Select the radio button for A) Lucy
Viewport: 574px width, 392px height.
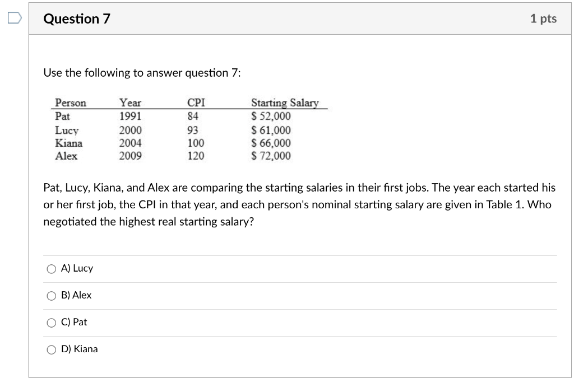pos(50,268)
